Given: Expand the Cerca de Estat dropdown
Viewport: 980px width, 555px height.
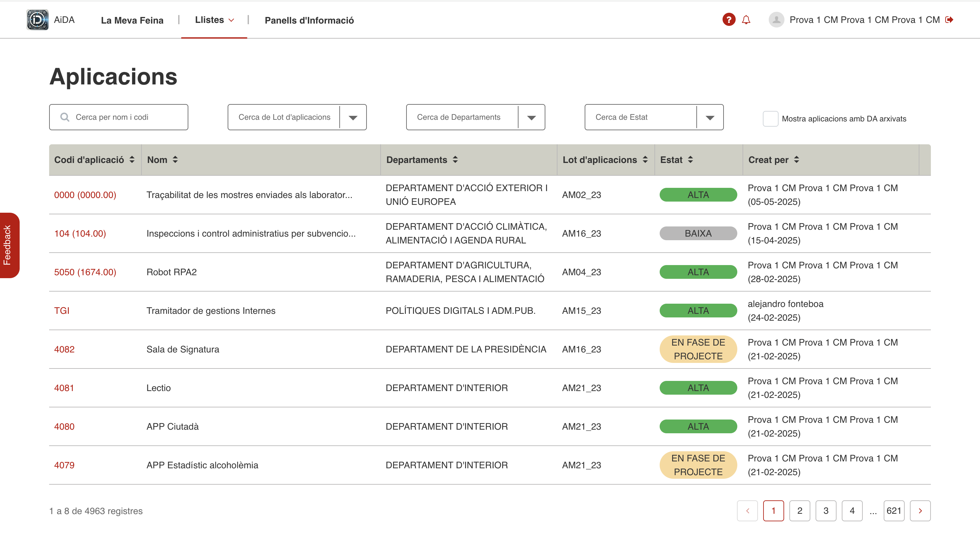Looking at the screenshot, I should tap(709, 117).
